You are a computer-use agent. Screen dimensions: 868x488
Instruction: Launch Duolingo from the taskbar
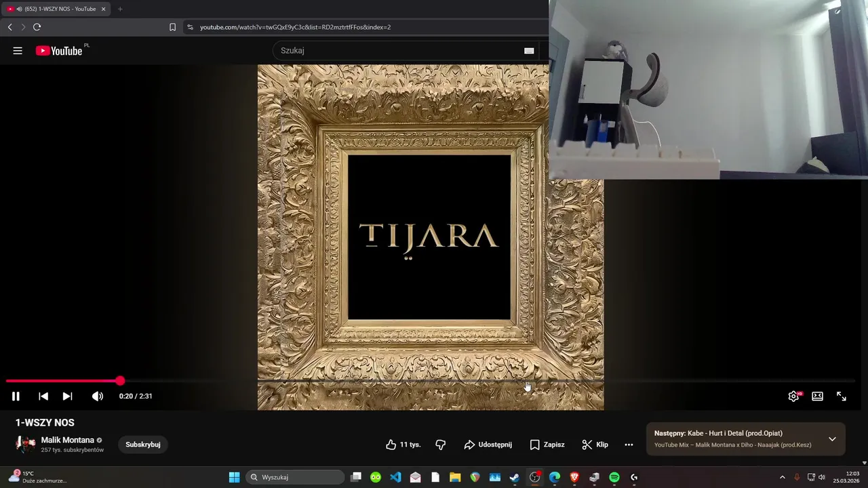[x=376, y=477]
